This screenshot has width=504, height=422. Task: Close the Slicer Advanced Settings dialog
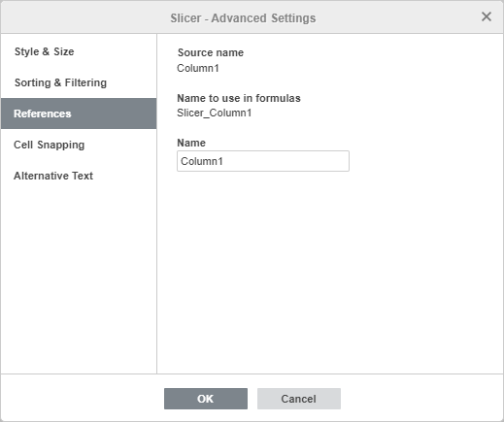[487, 16]
